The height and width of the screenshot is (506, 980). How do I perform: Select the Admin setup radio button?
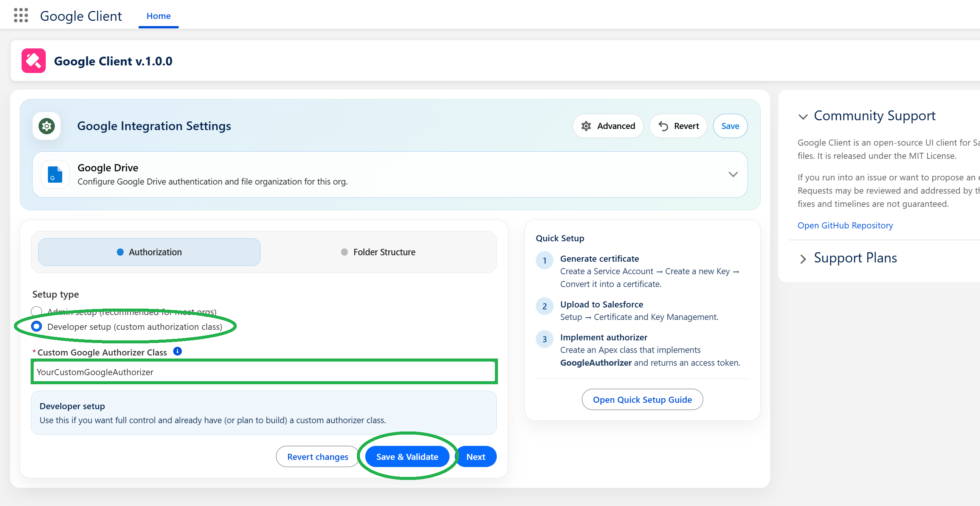(37, 312)
